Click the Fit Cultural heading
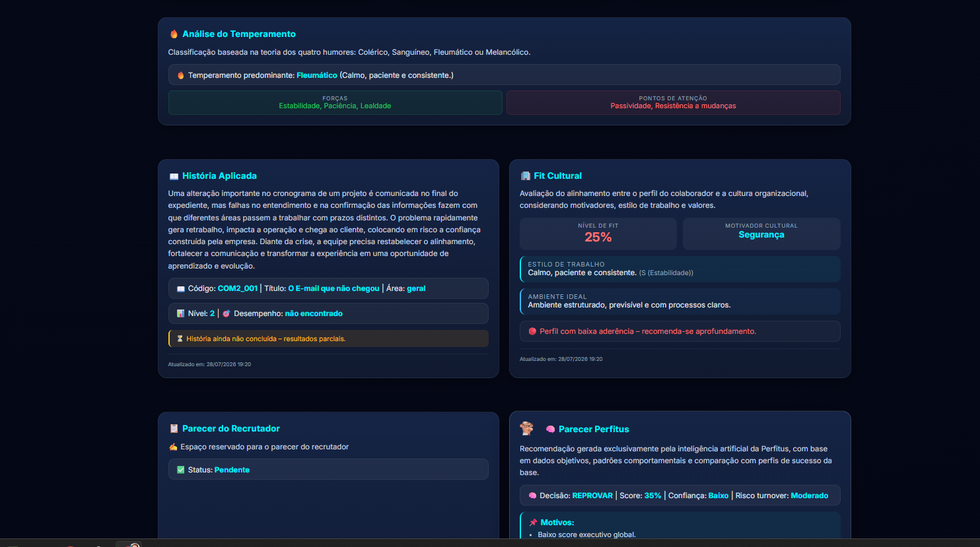Viewport: 980px width, 547px height. click(558, 176)
